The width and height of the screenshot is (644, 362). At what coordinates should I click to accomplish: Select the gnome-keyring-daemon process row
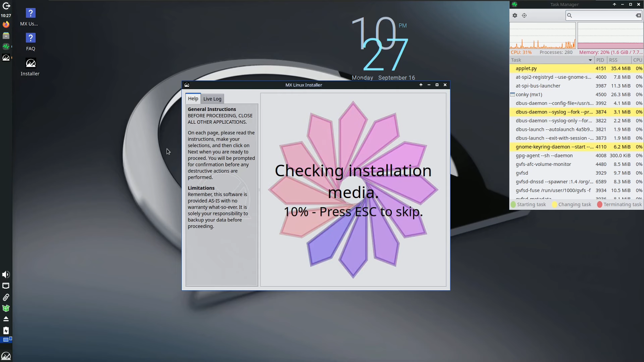(577, 147)
